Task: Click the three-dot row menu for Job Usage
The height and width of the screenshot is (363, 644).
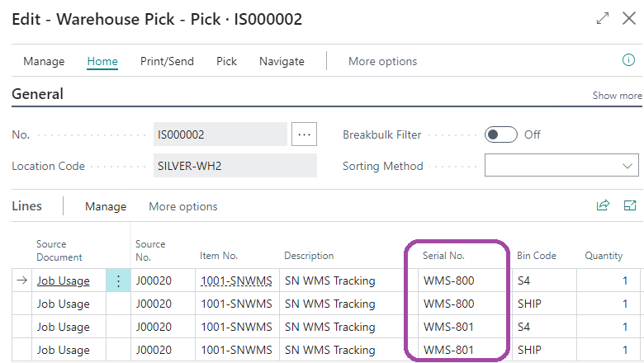Action: pos(118,280)
